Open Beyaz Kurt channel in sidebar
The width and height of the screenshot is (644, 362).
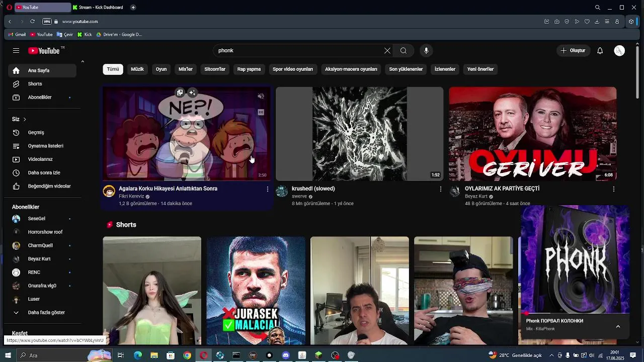[x=42, y=259]
